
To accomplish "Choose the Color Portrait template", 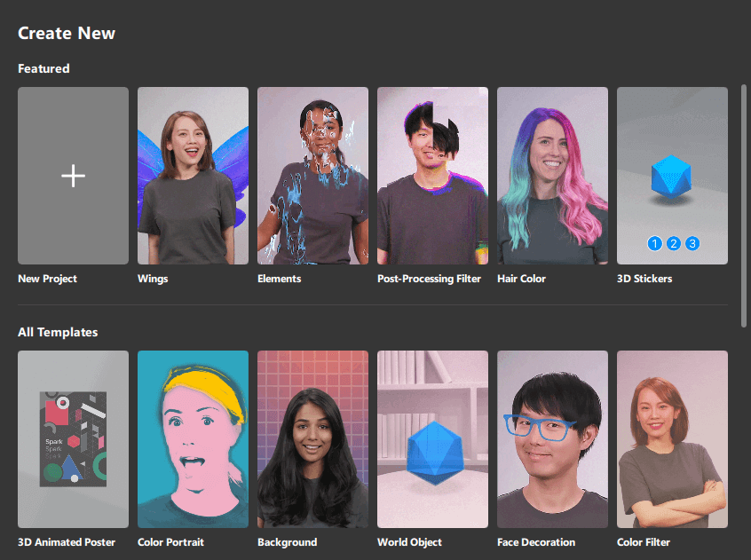I will [193, 439].
